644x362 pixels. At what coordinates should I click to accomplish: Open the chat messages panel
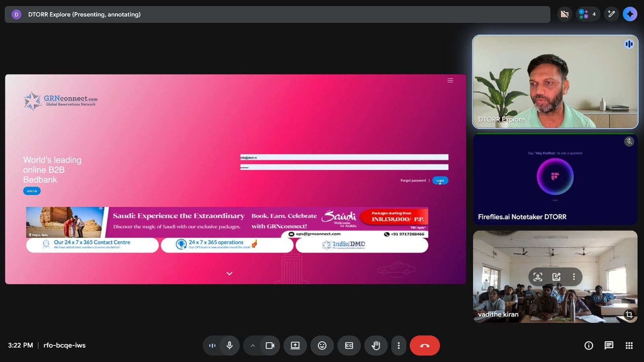pos(609,346)
